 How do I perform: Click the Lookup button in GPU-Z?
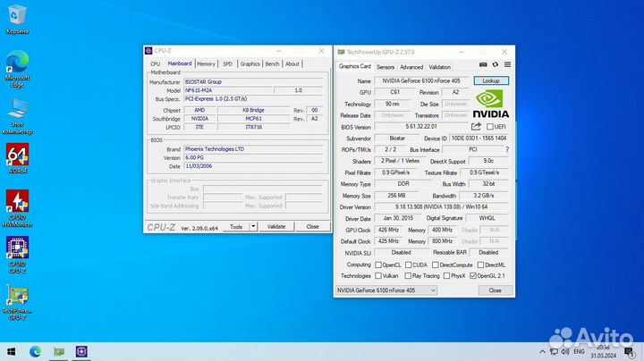491,80
